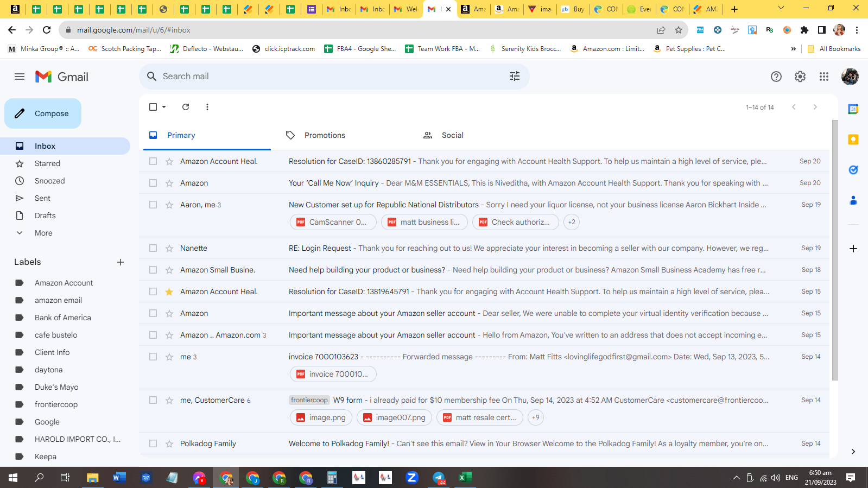Viewport: 868px width, 488px height.
Task: Open the Drafts folder
Action: (45, 216)
